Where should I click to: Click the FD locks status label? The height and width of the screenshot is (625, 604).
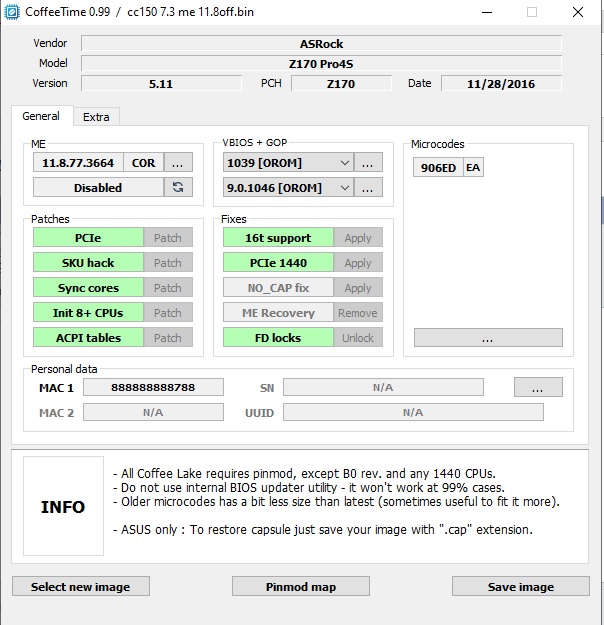(x=278, y=338)
